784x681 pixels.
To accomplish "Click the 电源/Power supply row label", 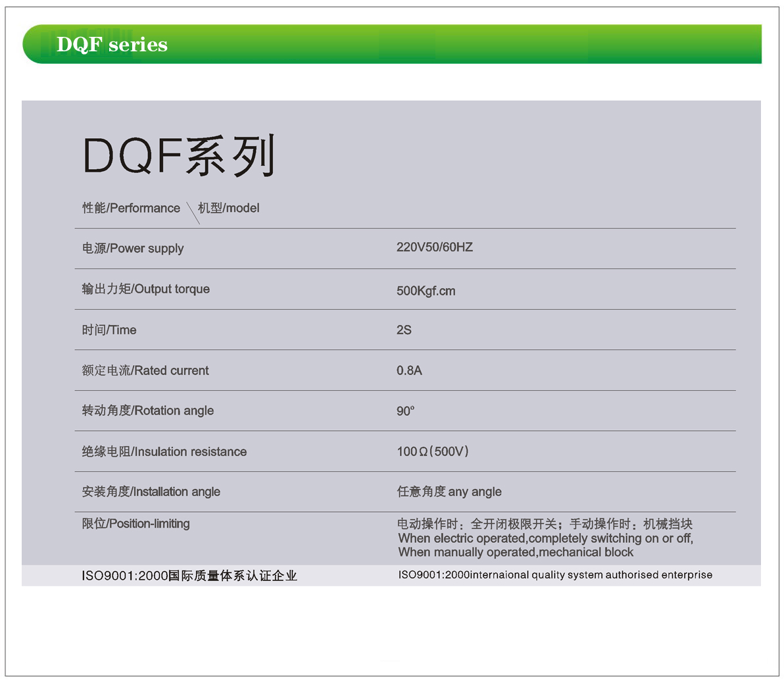I will 133,249.
